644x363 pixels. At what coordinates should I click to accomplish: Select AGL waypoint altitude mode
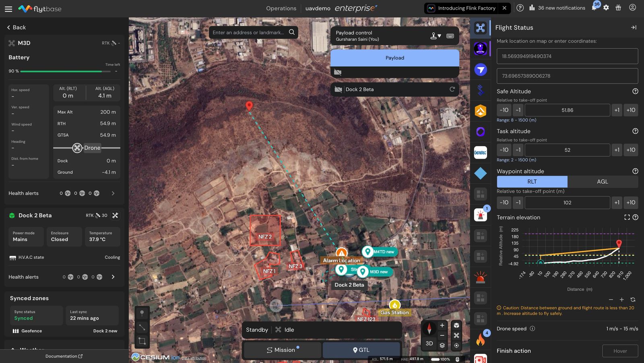603,182
